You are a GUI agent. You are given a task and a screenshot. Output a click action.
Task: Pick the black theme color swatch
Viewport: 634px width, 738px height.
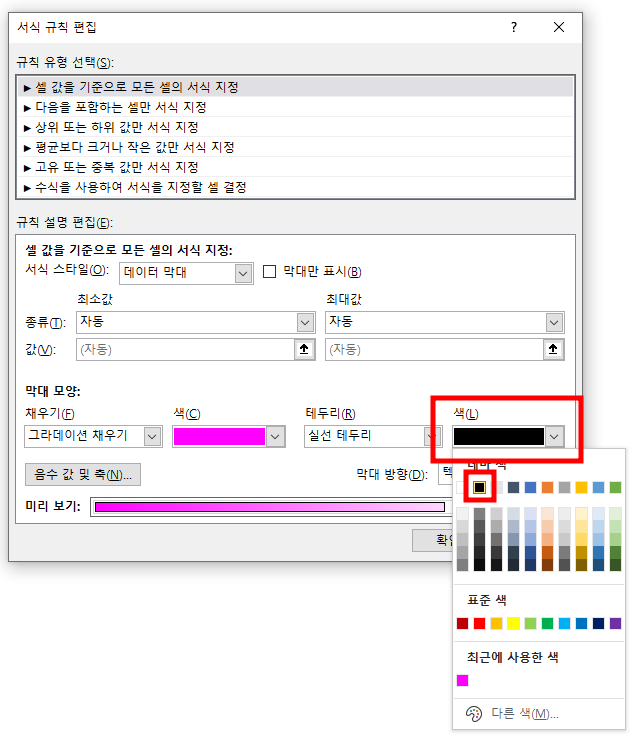480,488
